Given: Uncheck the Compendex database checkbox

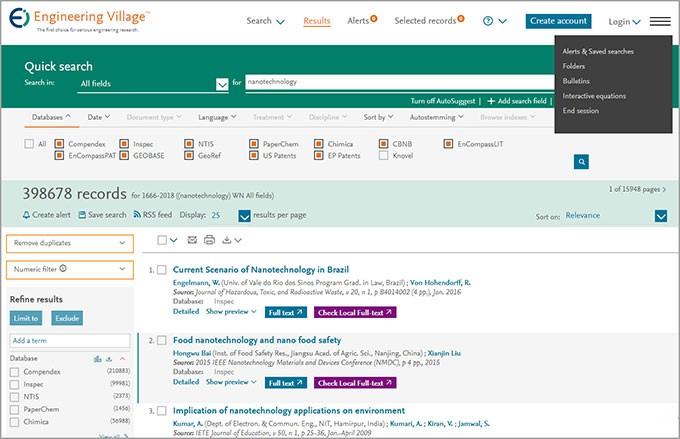Looking at the screenshot, I should (x=59, y=144).
